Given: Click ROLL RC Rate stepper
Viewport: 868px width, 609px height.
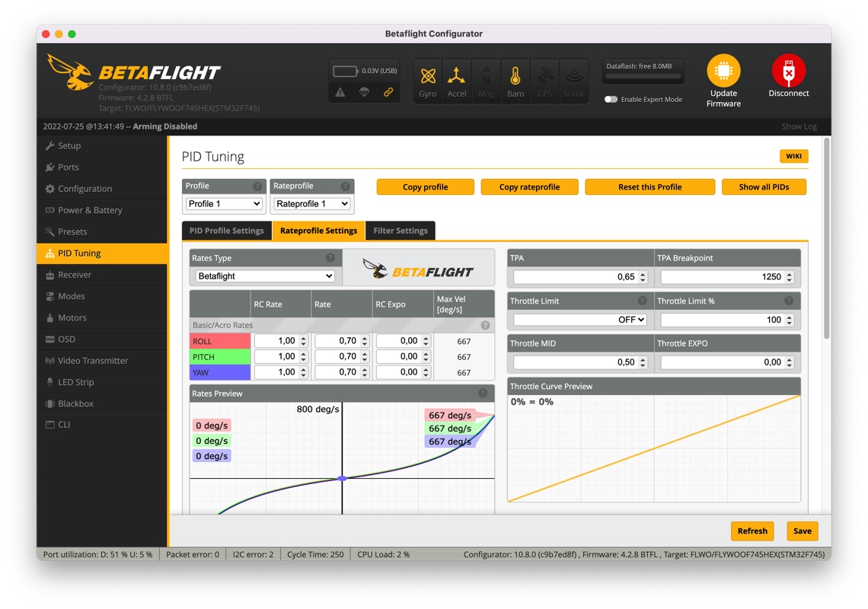Looking at the screenshot, I should pos(303,341).
